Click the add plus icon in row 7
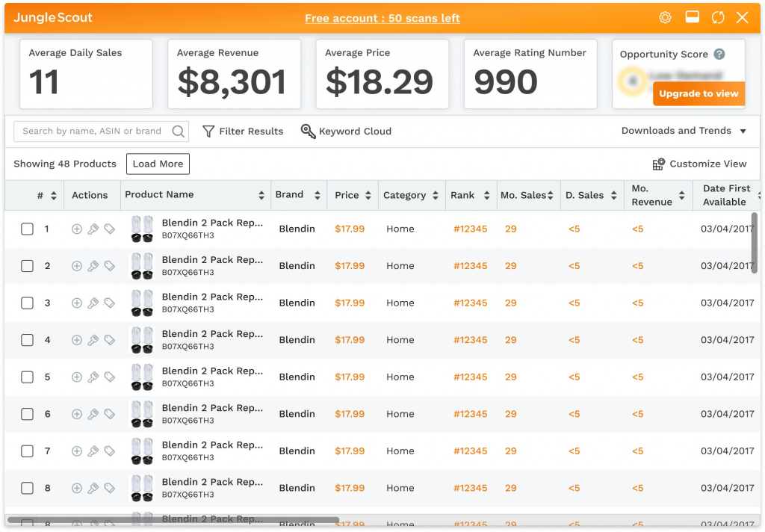This screenshot has width=765, height=532. 77,451
